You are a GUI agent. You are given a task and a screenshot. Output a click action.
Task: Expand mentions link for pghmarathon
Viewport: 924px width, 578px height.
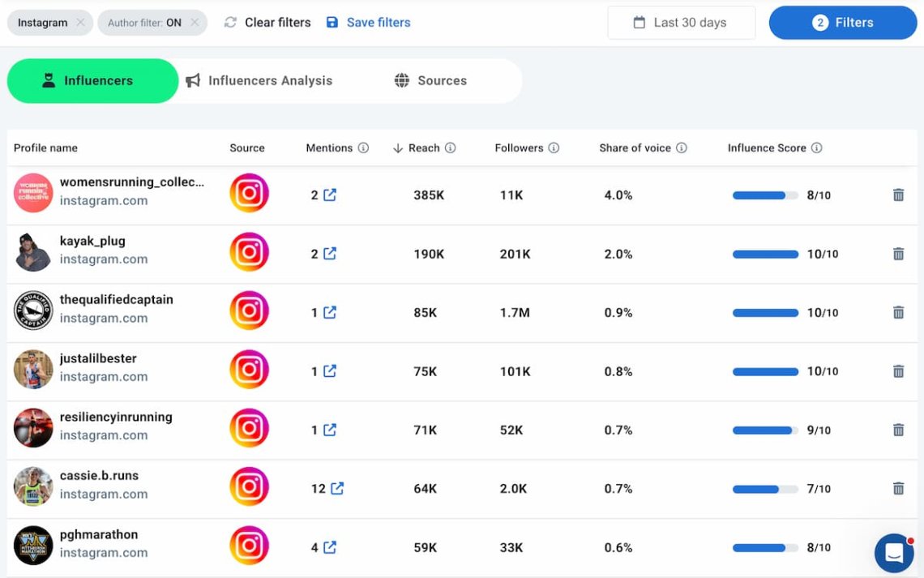click(x=330, y=547)
